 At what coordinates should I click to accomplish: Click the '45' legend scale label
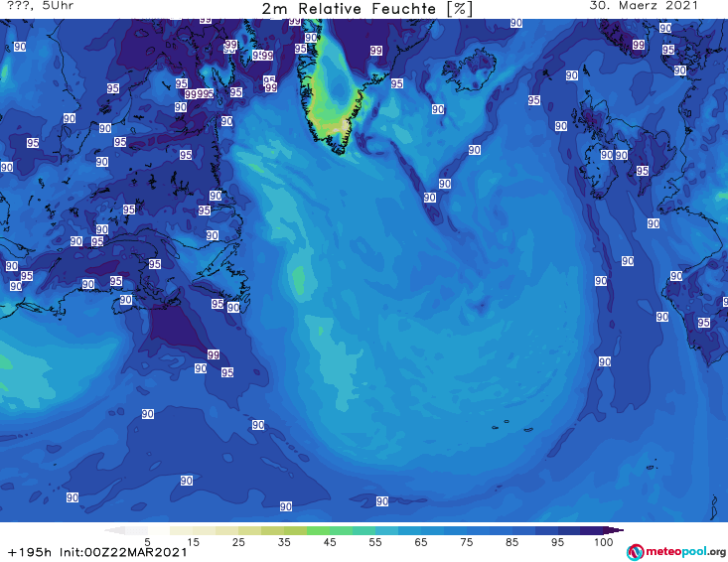(330, 542)
